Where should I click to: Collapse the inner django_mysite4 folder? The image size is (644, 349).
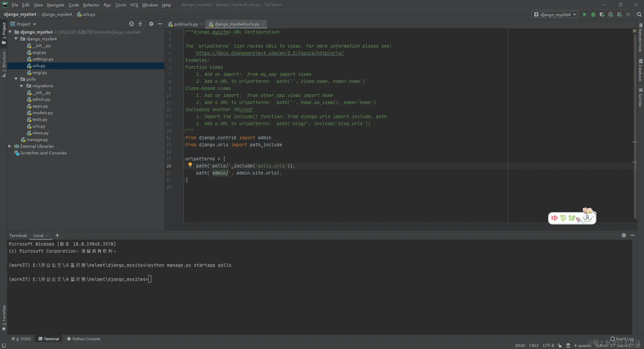tap(16, 39)
